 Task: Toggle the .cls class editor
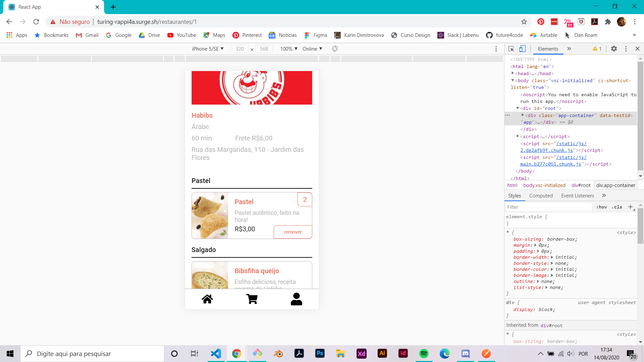click(617, 207)
